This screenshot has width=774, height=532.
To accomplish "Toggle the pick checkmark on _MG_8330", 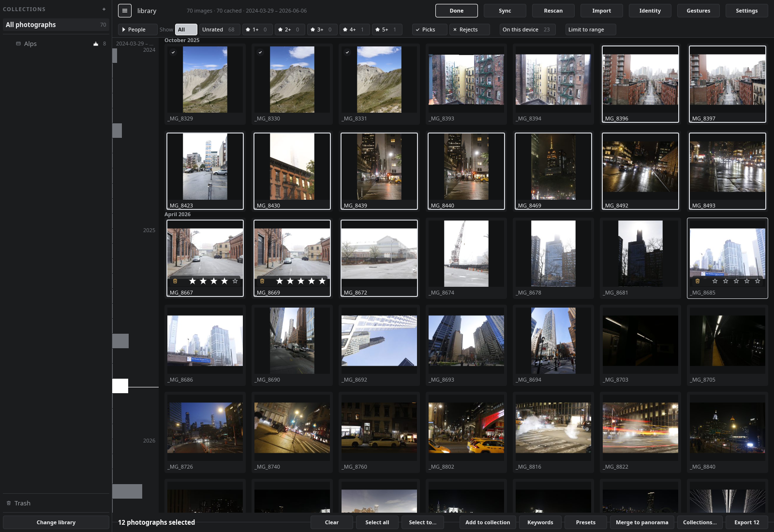I will [260, 52].
